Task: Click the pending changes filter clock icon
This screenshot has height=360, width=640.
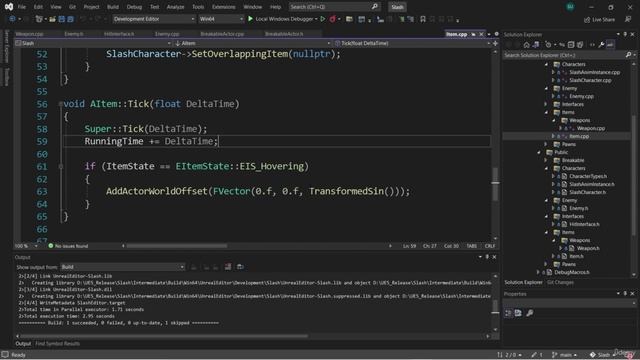Action: pyautogui.click(x=548, y=45)
